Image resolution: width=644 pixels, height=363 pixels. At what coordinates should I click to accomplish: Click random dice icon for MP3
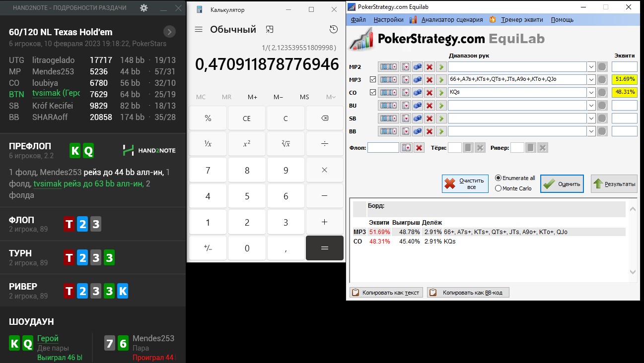418,80
